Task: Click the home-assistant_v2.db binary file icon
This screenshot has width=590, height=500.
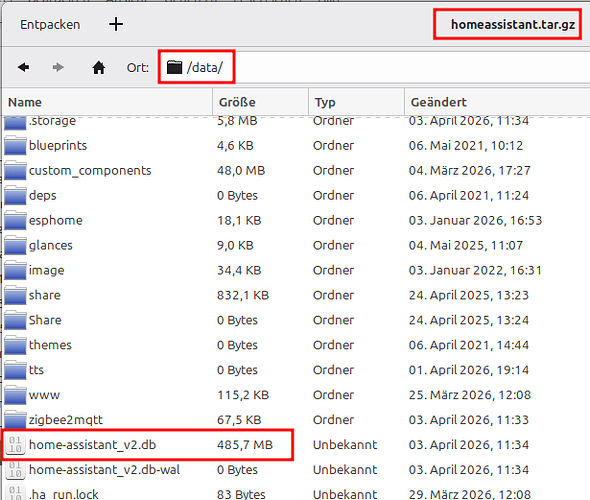Action: coord(15,445)
